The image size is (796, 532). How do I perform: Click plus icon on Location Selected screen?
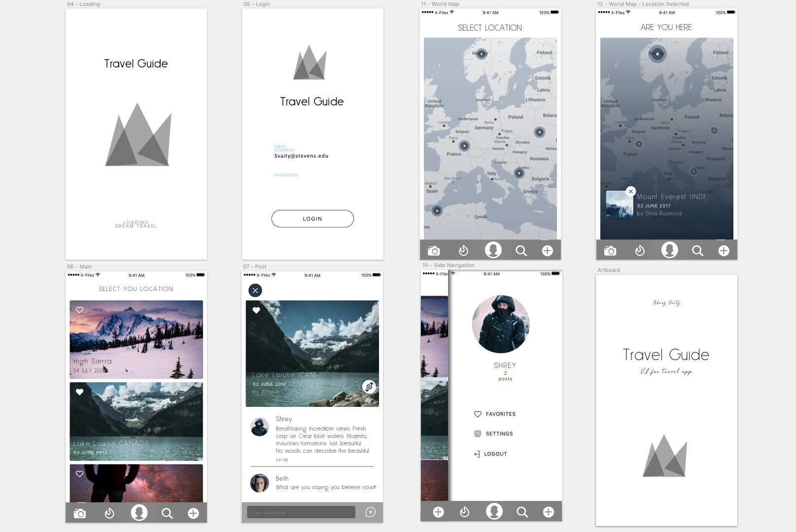pos(724,251)
